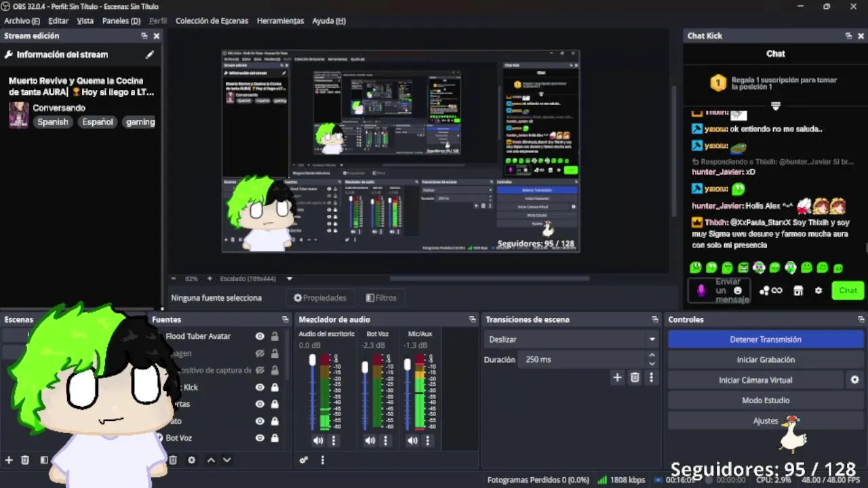Edit stream information with the pencil icon

pyautogui.click(x=150, y=55)
